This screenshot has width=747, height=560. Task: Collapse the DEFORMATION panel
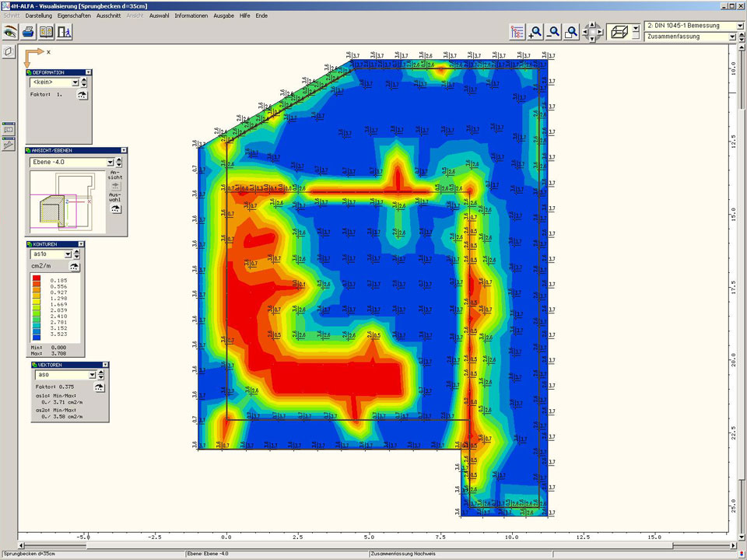[x=88, y=72]
